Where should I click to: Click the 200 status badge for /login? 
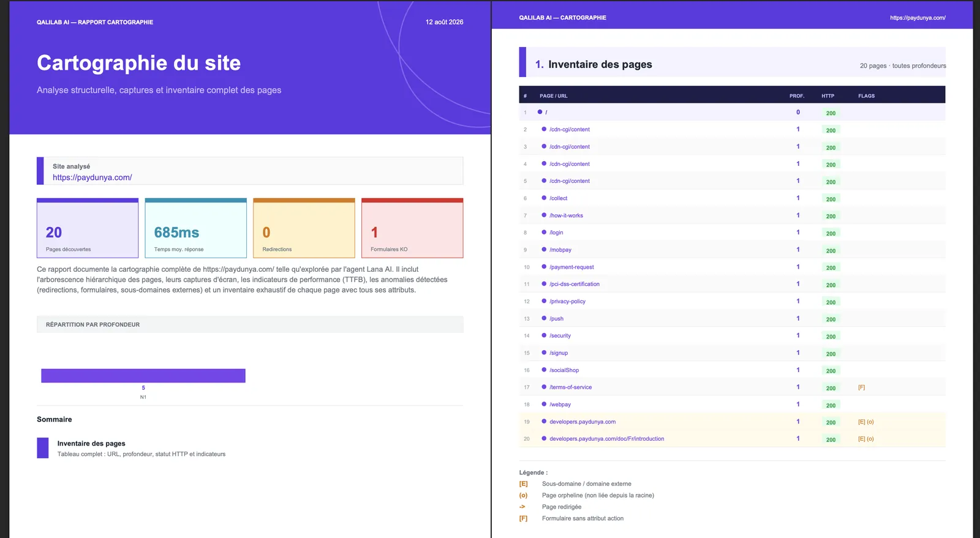831,233
